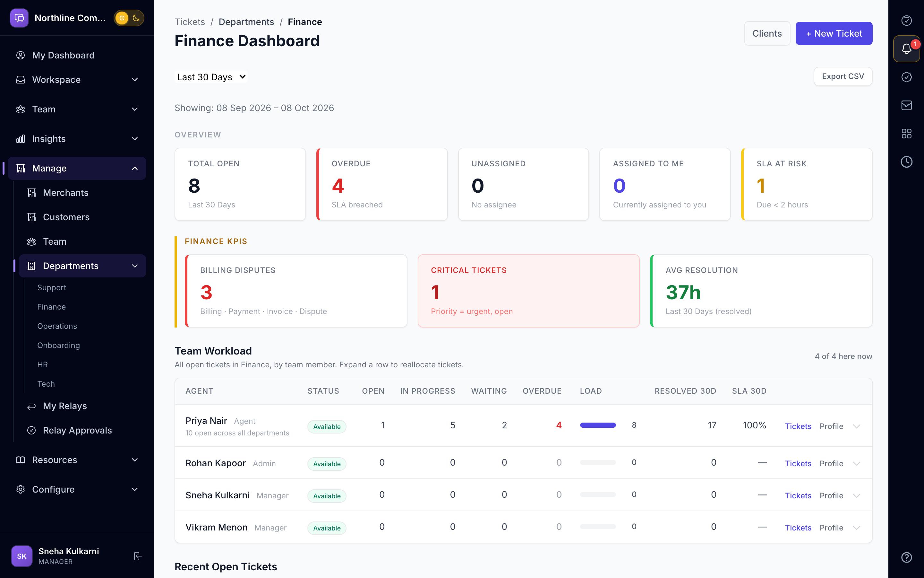Click the Clients button
924x578 pixels.
coord(767,33)
